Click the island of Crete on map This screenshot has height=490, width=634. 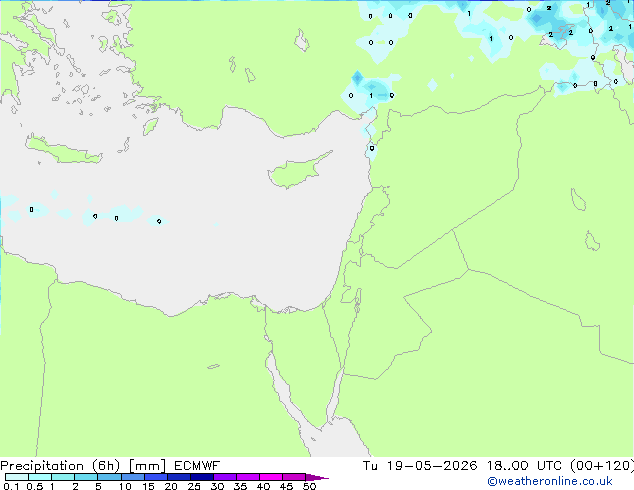point(63,150)
